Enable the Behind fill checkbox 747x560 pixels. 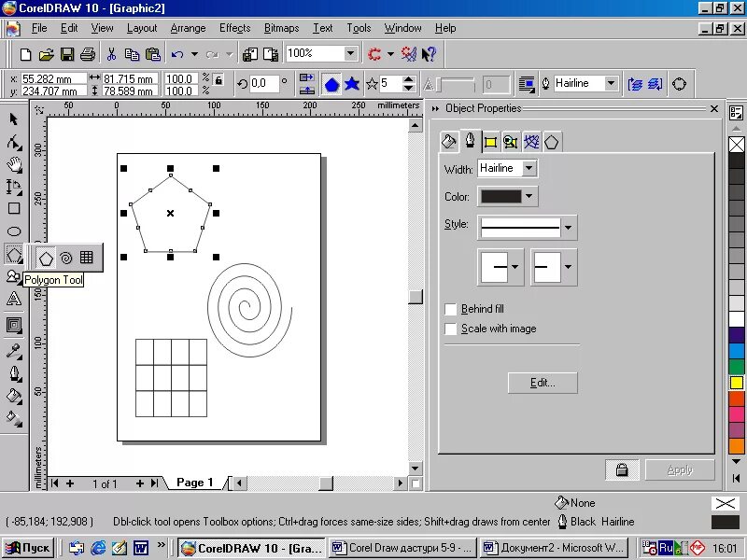tap(450, 310)
